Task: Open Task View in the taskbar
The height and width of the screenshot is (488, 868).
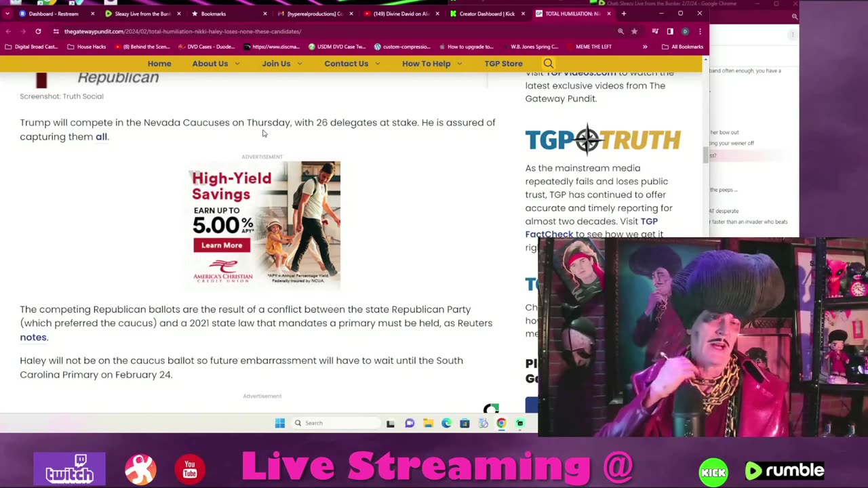Action: pos(391,423)
